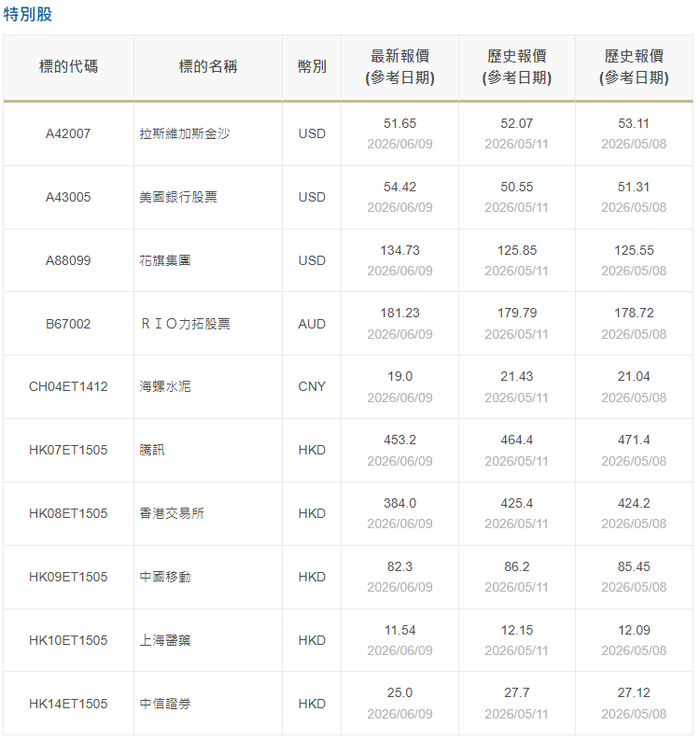Select code A43005
Image resolution: width=700 pixels, height=740 pixels.
pos(68,197)
